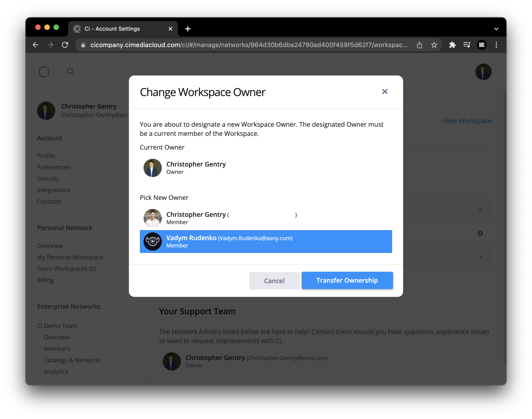The image size is (532, 419).
Task: Open Preferences in Account sidebar
Action: (x=53, y=167)
